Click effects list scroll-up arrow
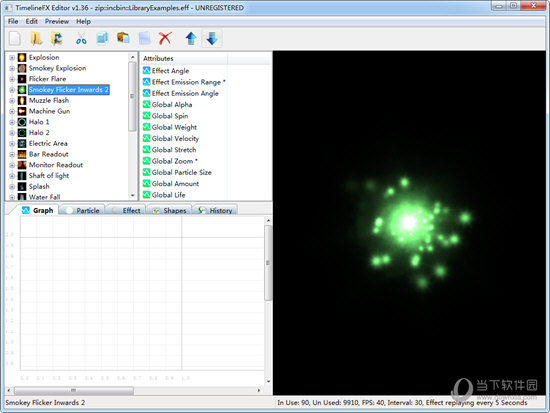 [x=132, y=56]
